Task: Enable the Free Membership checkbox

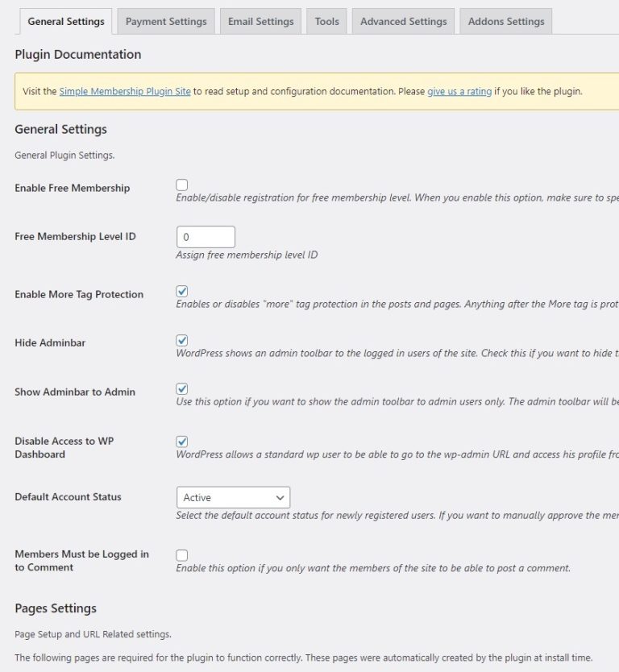Action: point(182,185)
